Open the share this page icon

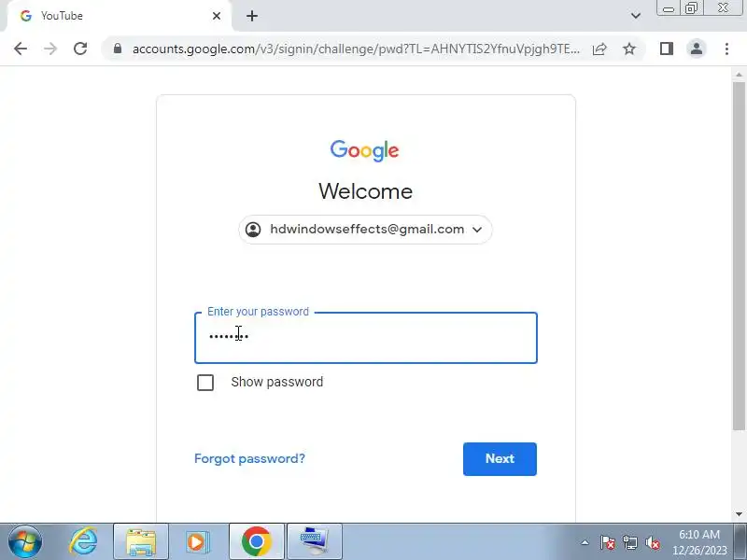click(x=599, y=49)
